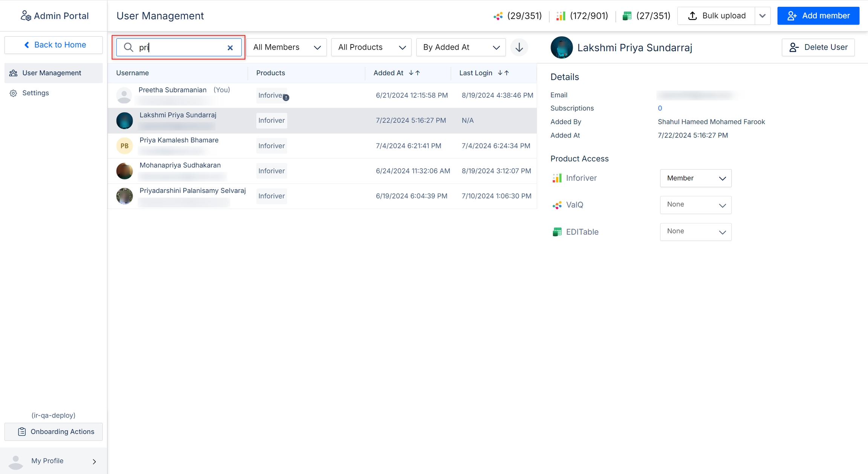Screen dimensions: 868x474
Task: Select User Management in the sidebar
Action: click(52, 73)
